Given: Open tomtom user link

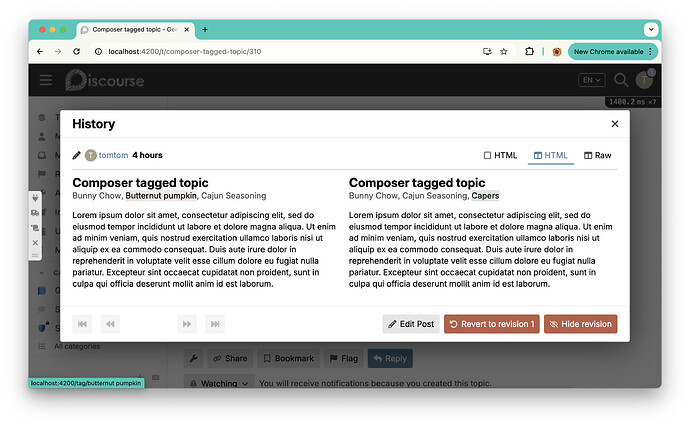Looking at the screenshot, I should (x=113, y=155).
